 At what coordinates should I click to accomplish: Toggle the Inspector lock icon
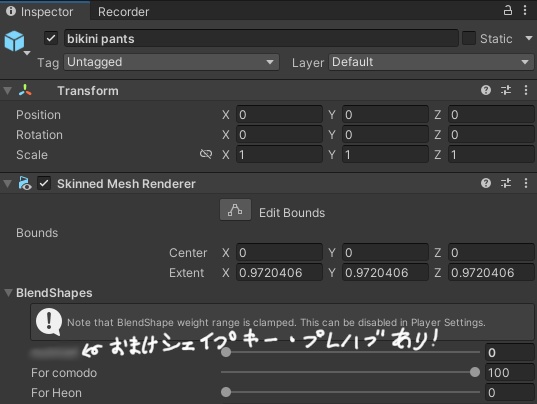click(508, 10)
